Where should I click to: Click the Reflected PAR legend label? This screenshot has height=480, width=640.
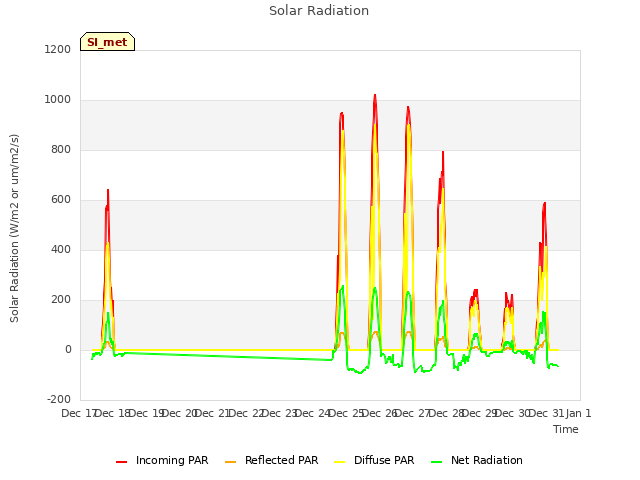click(x=281, y=460)
